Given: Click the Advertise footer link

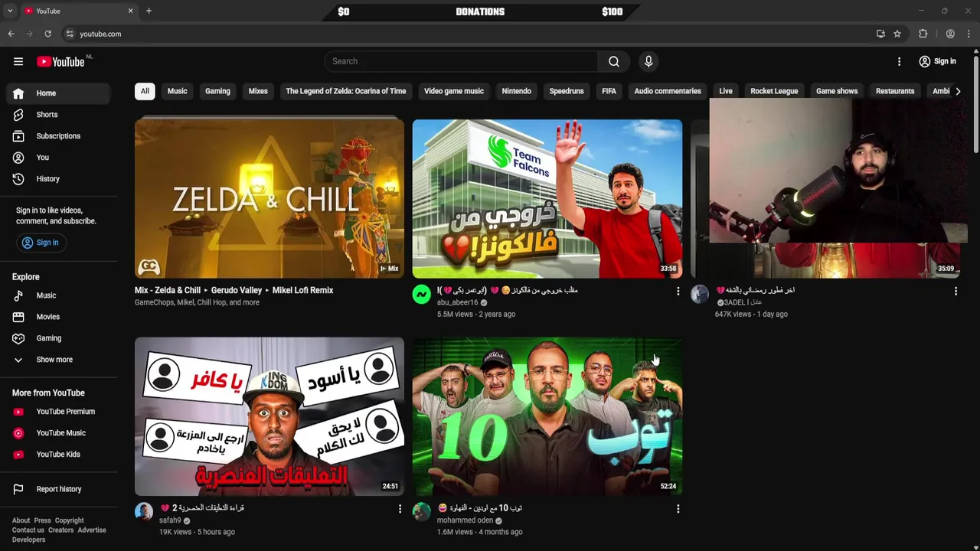Looking at the screenshot, I should click(x=92, y=530).
